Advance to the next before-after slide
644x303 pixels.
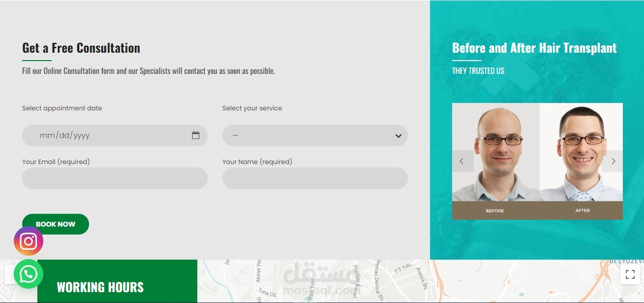tap(613, 161)
